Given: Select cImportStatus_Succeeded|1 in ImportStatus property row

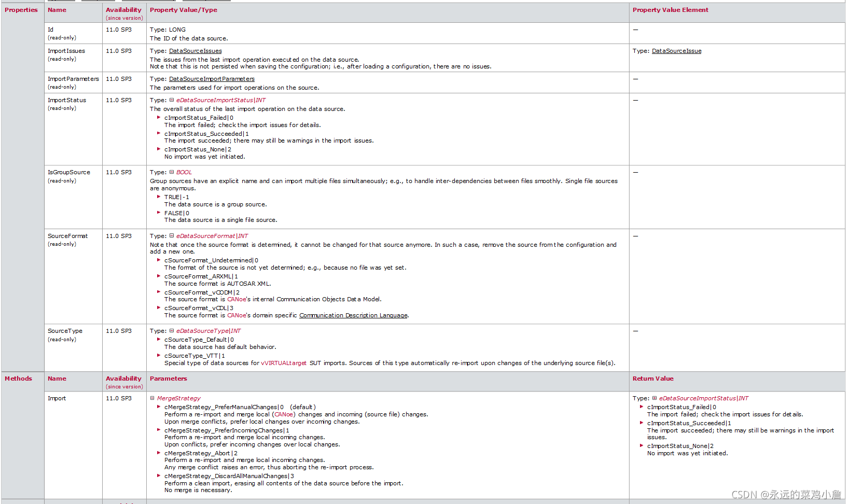Looking at the screenshot, I should 206,134.
